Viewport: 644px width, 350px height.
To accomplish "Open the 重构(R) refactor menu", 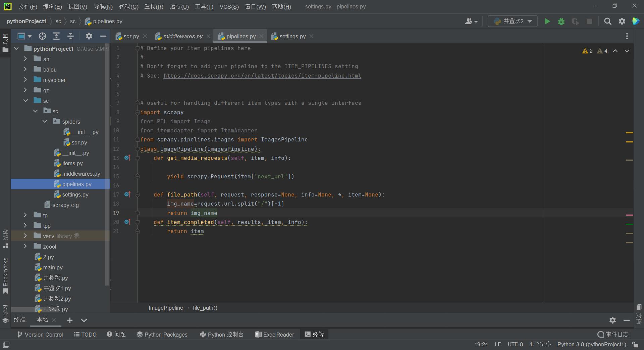I will tap(154, 7).
